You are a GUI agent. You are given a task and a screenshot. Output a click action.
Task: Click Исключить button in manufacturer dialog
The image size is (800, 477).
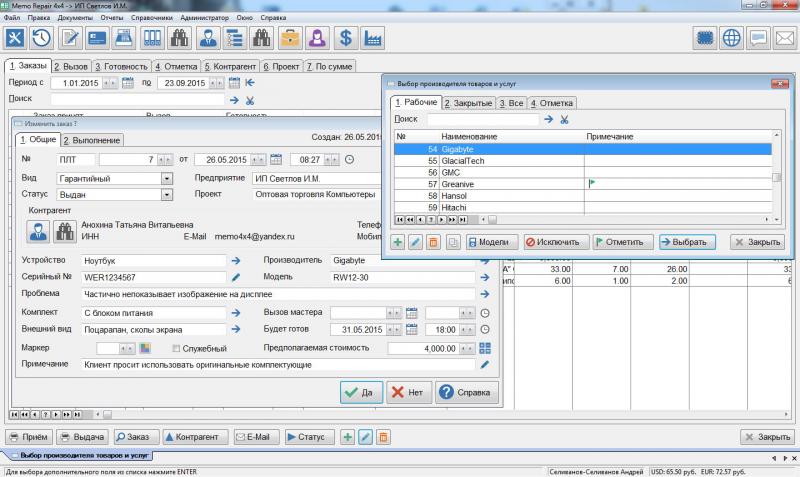556,242
